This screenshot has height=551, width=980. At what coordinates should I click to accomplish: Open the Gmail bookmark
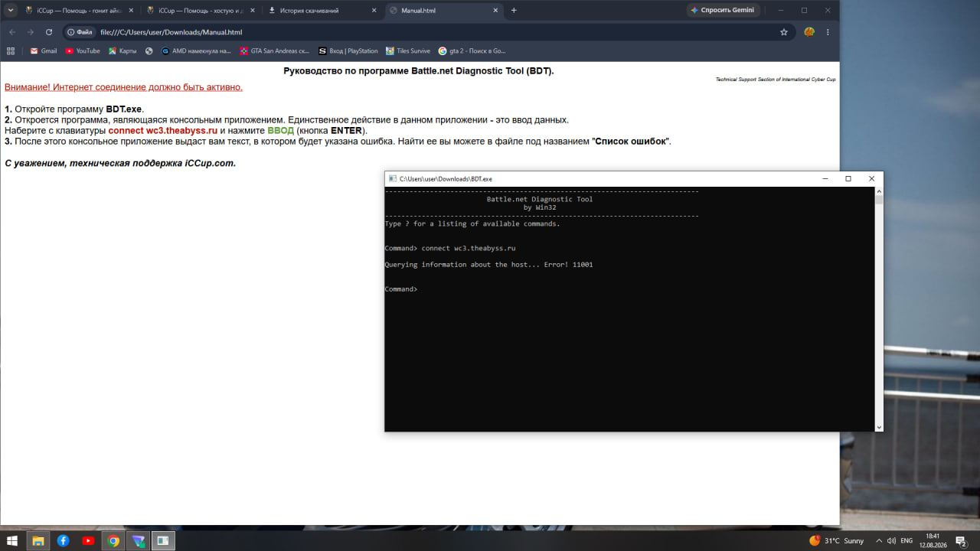[44, 51]
